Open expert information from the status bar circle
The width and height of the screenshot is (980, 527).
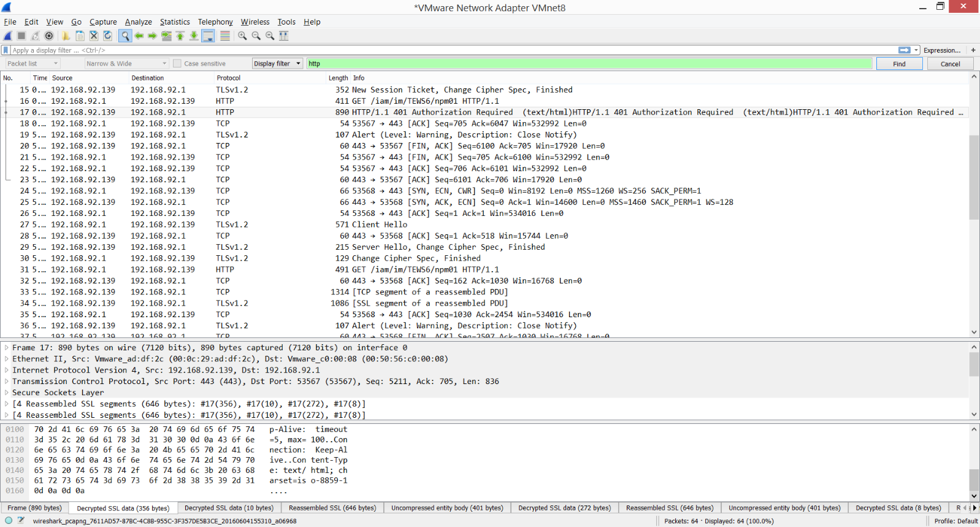[x=9, y=520]
